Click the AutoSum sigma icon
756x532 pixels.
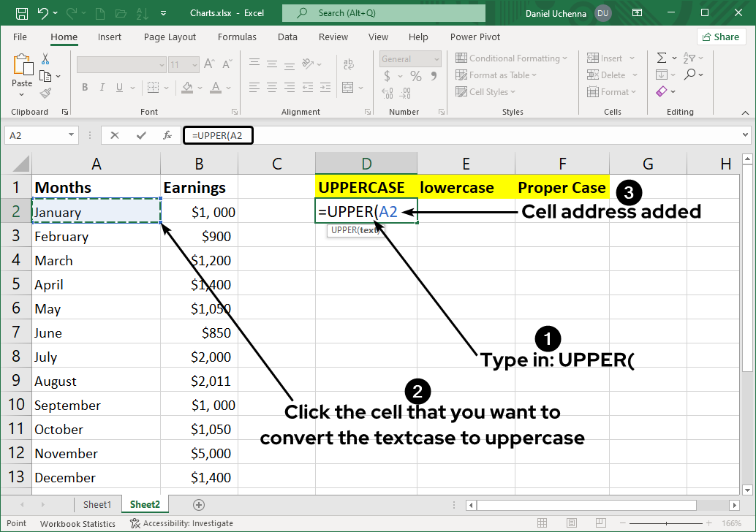click(x=662, y=58)
